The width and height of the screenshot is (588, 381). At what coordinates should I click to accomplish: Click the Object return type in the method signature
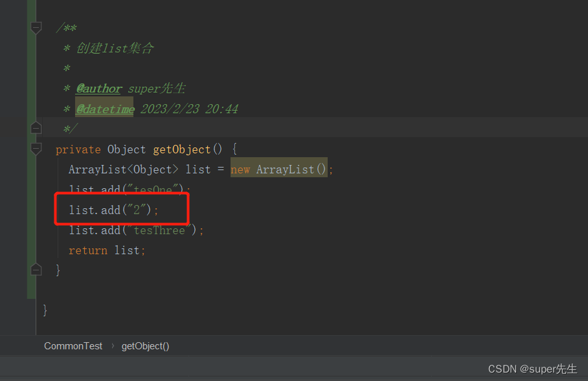click(126, 149)
